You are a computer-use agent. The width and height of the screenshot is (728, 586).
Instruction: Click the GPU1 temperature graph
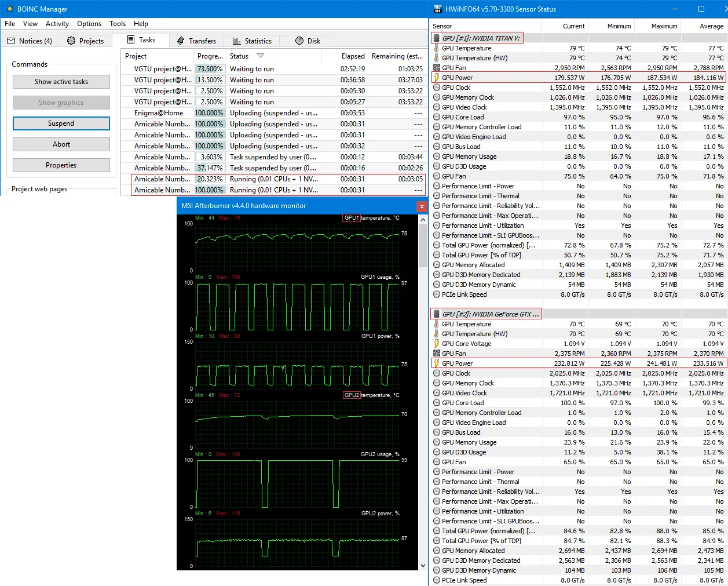[x=297, y=247]
